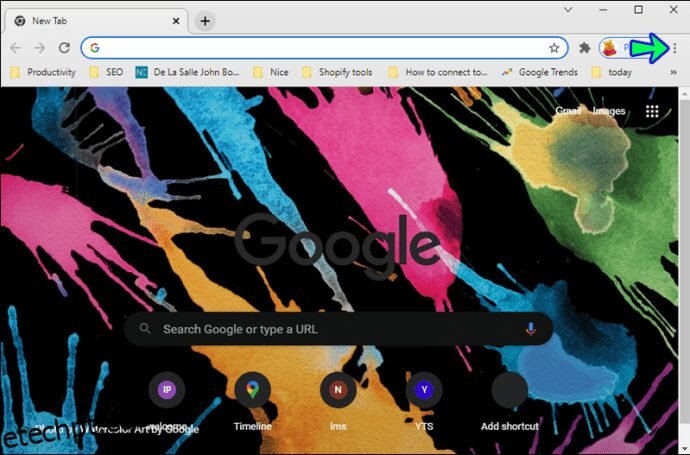690x455 pixels.
Task: Open the tab search chevron
Action: tap(568, 9)
